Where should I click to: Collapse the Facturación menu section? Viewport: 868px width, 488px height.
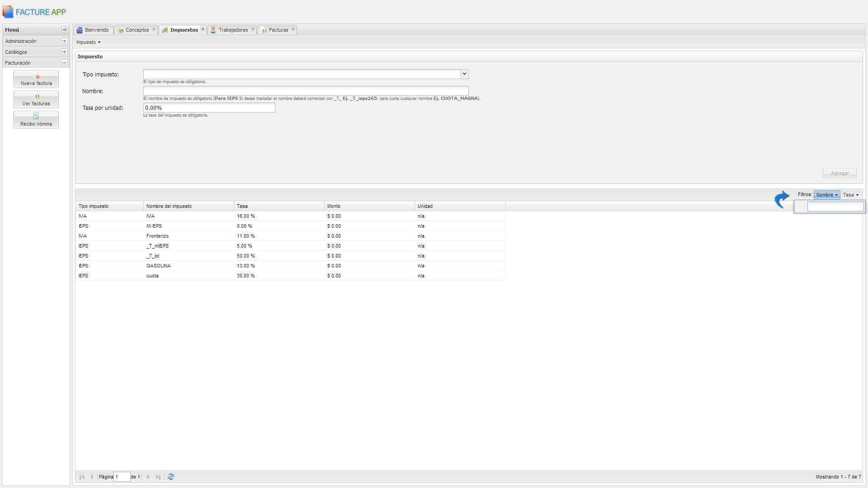(64, 63)
